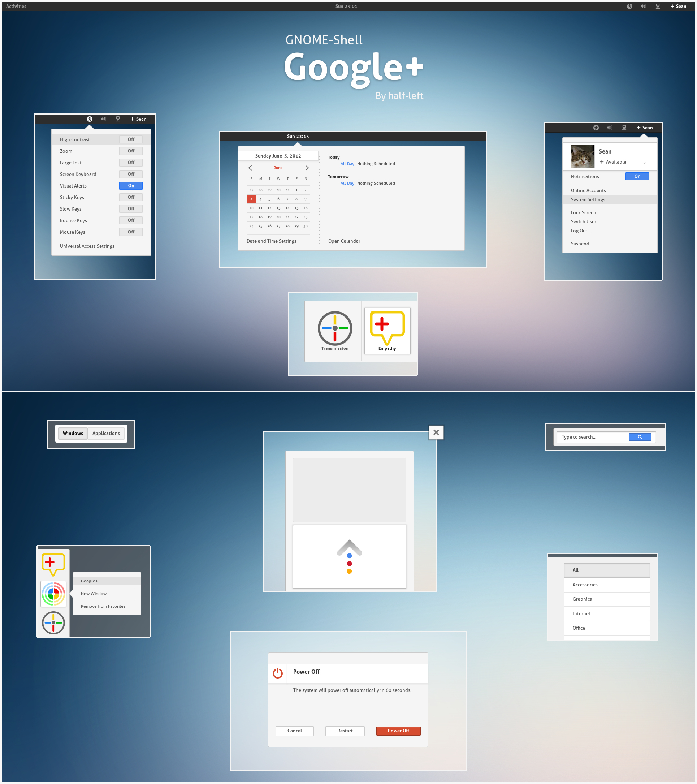The image size is (697, 784).
Task: Toggle Visual Alerts on
Action: click(131, 185)
